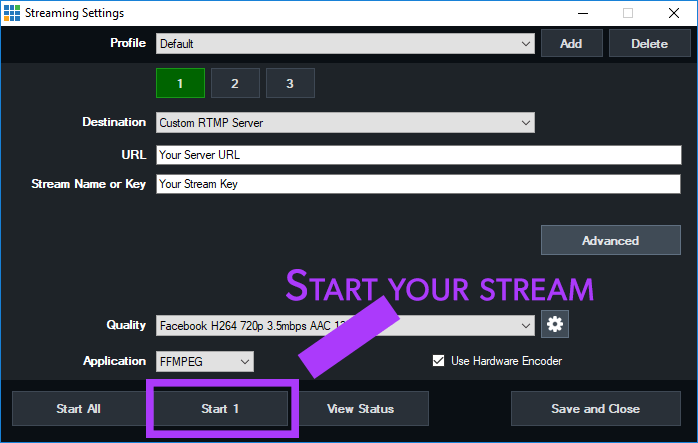This screenshot has width=698, height=443.
Task: Open View Status
Action: click(362, 408)
